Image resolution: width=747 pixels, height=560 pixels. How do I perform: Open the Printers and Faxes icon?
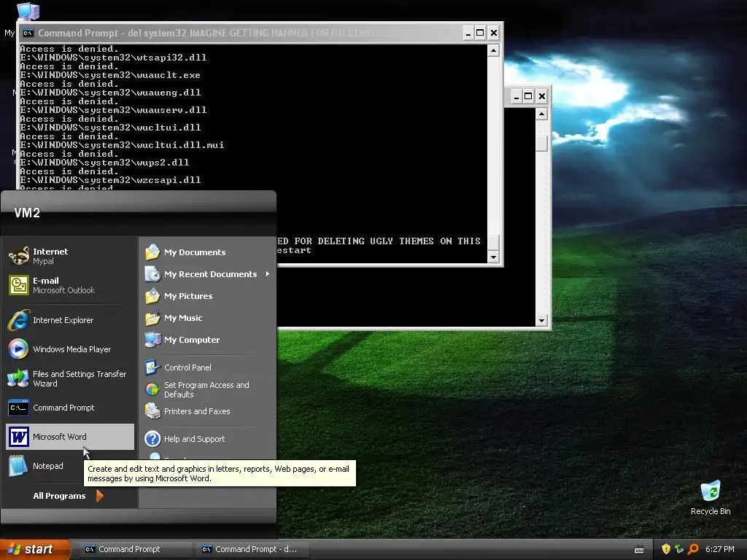(152, 411)
